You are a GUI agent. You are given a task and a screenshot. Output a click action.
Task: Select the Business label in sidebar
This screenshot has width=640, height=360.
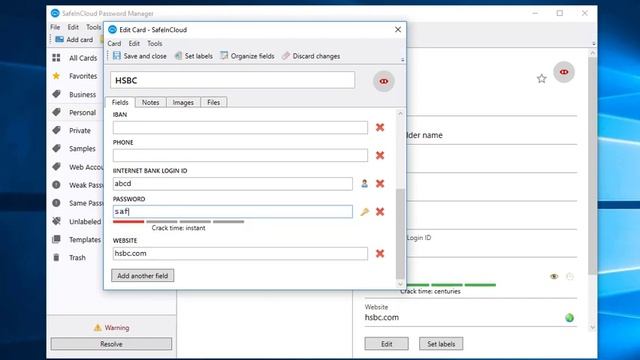(x=82, y=94)
